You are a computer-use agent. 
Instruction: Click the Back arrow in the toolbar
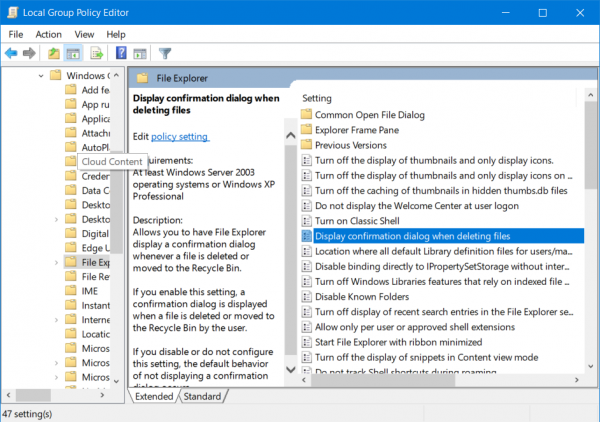(12, 53)
